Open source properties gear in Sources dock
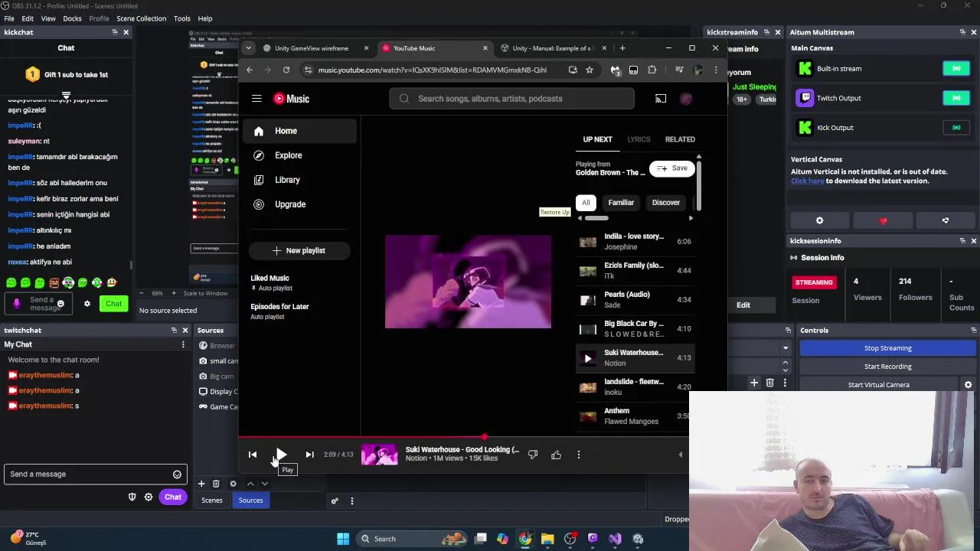The width and height of the screenshot is (980, 551). [x=234, y=484]
